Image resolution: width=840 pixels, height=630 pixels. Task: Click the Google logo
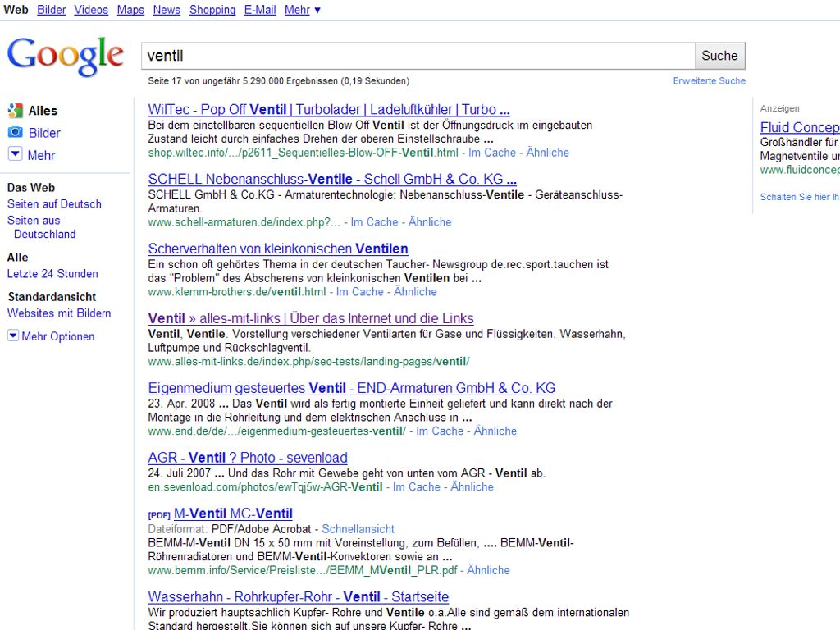[x=66, y=57]
